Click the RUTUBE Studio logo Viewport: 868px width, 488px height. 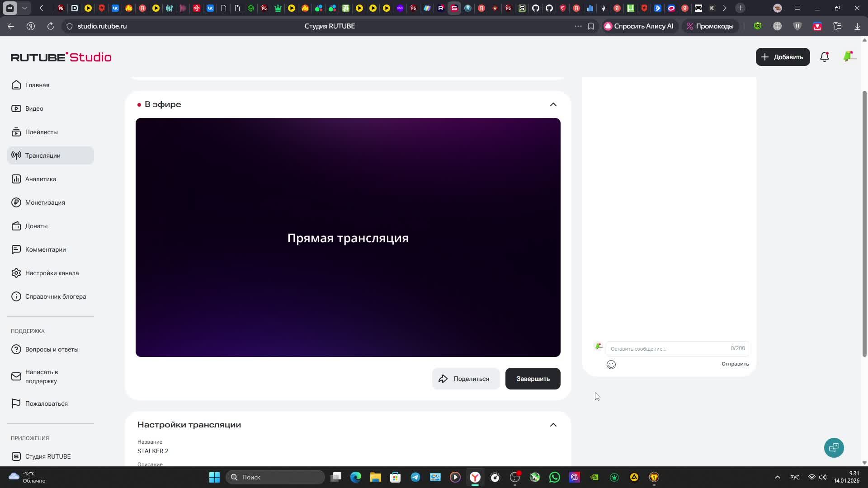point(61,57)
